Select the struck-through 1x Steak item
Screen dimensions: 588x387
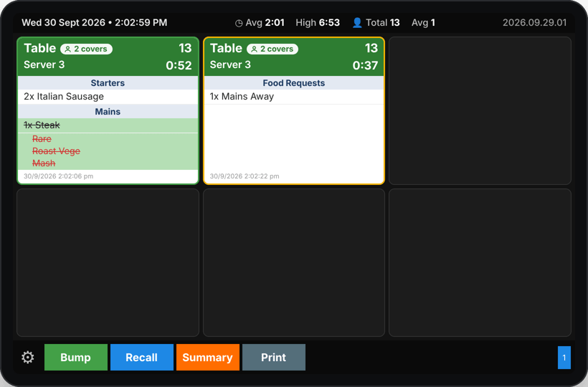click(x=108, y=125)
